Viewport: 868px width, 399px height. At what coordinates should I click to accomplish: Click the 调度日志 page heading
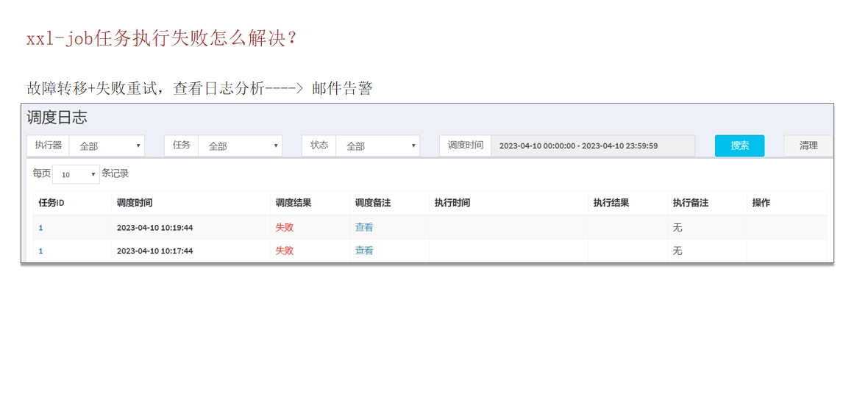tap(57, 118)
